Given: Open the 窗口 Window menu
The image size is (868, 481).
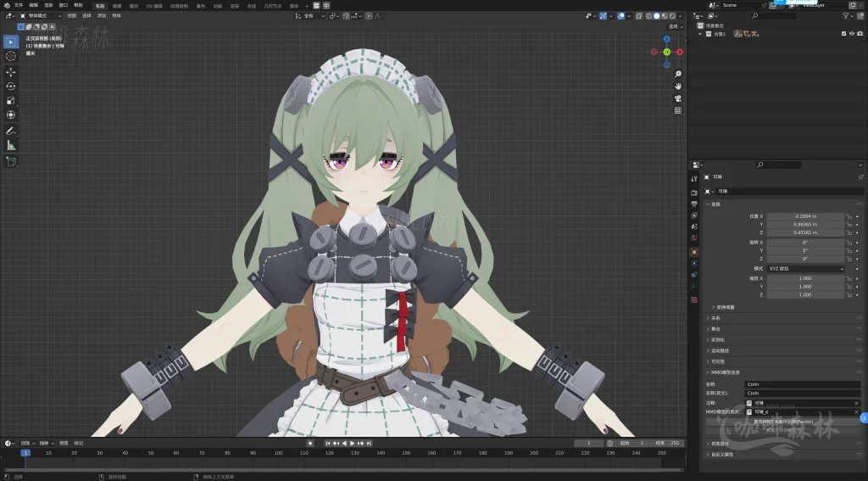Looking at the screenshot, I should pos(63,6).
